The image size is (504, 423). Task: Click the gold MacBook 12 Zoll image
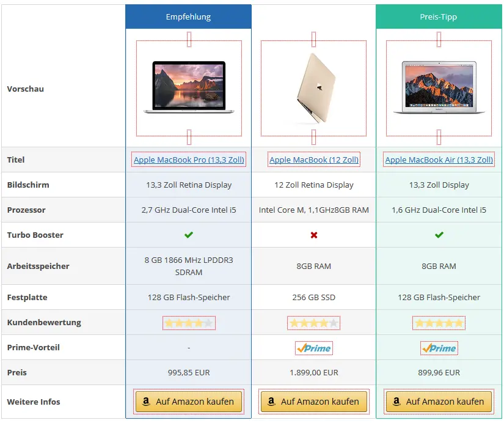314,88
